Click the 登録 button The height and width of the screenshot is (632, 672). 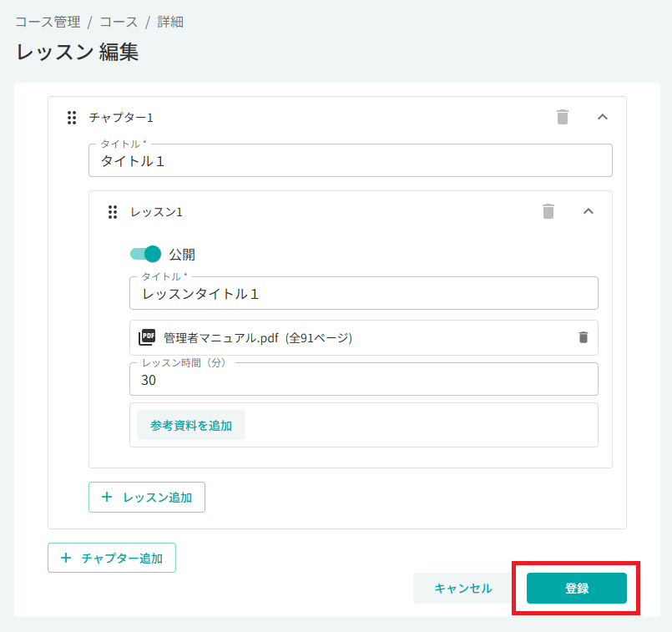[577, 588]
